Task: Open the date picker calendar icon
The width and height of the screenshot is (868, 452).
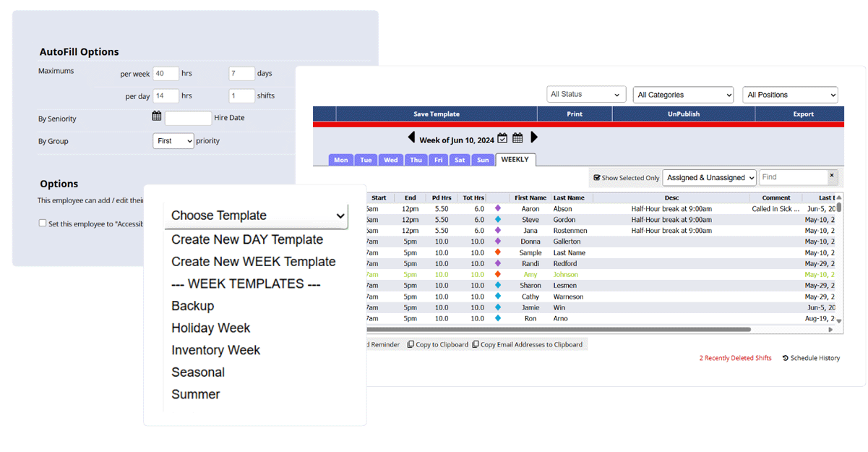Action: point(502,138)
